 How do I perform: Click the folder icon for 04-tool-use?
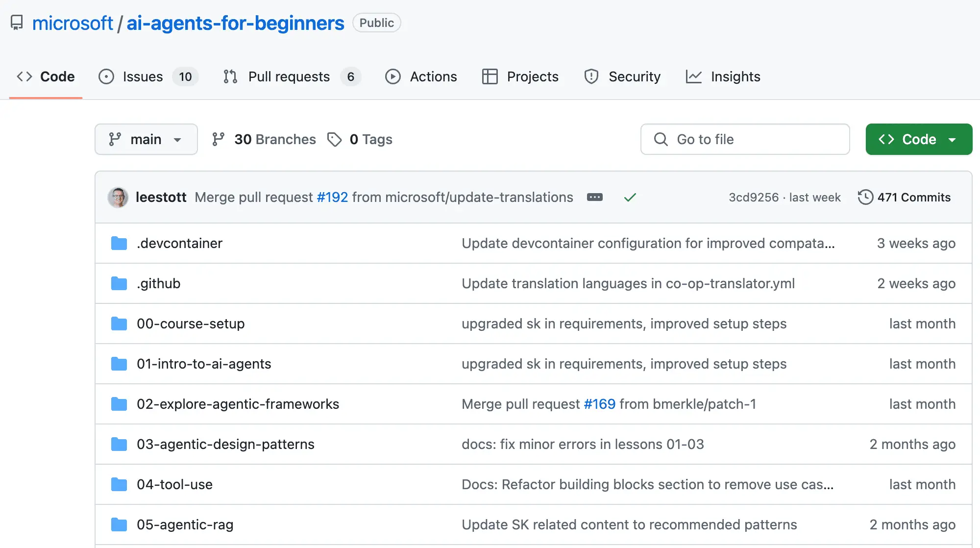[119, 484]
